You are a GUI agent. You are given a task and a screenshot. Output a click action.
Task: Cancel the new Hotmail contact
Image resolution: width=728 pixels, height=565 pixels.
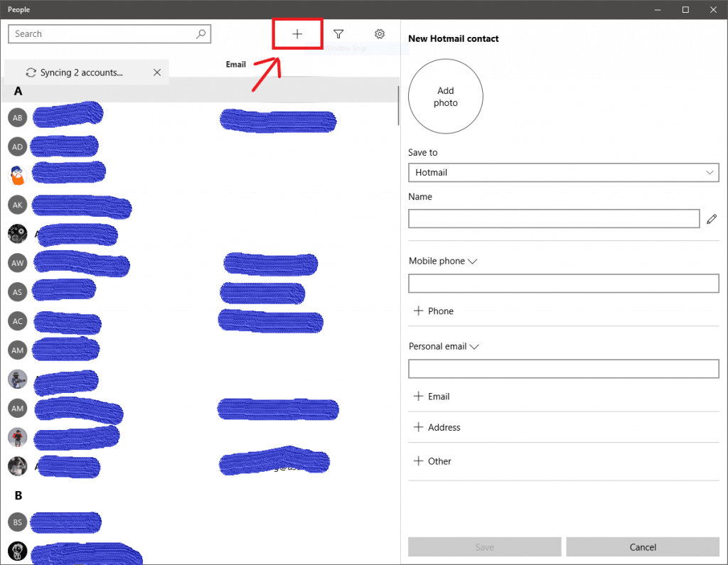pos(643,547)
